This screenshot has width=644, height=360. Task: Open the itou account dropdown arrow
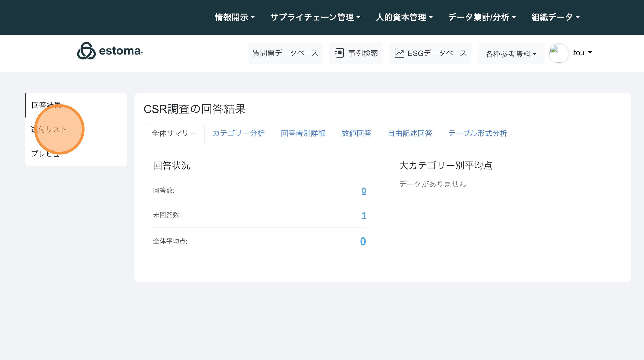tap(590, 52)
